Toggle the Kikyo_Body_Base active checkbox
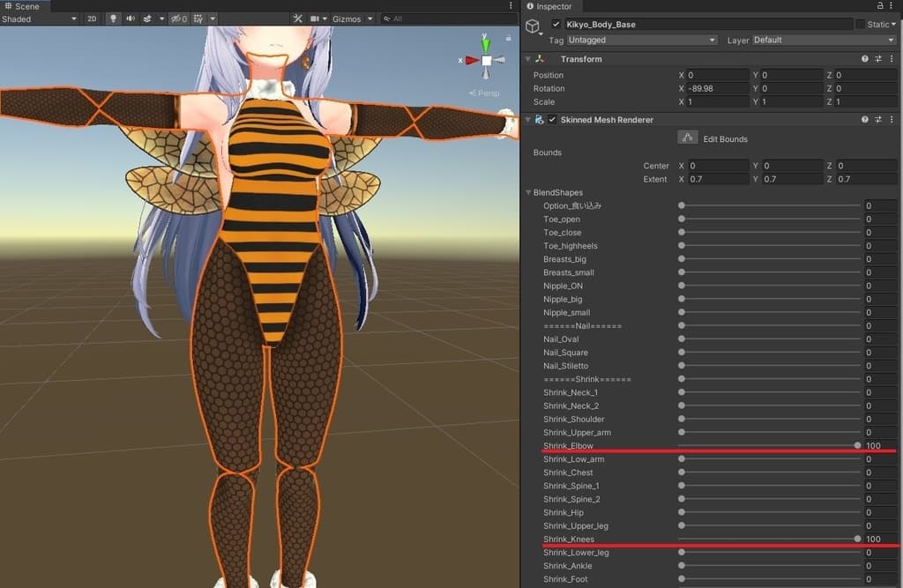This screenshot has height=588, width=903. 556,25
